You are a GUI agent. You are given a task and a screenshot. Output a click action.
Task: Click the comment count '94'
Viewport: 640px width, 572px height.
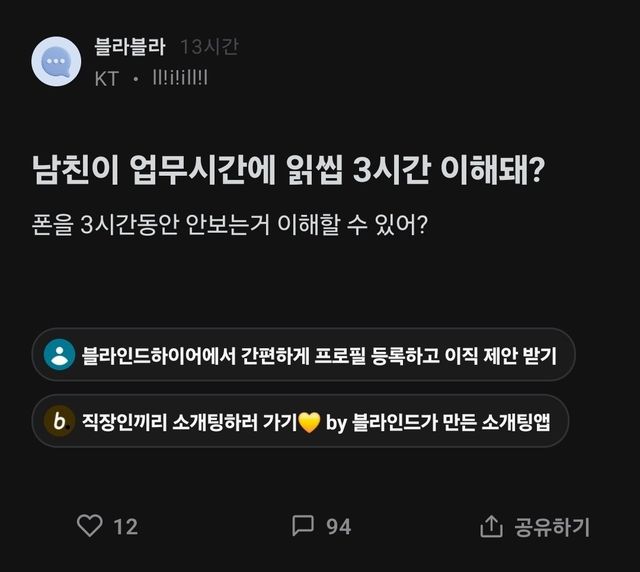pos(339,526)
